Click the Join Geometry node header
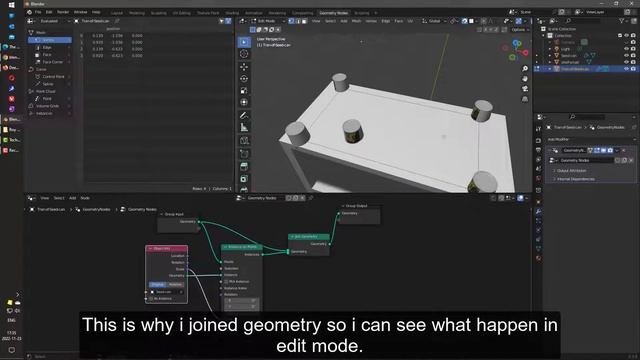The width and height of the screenshot is (640, 360). [x=309, y=236]
